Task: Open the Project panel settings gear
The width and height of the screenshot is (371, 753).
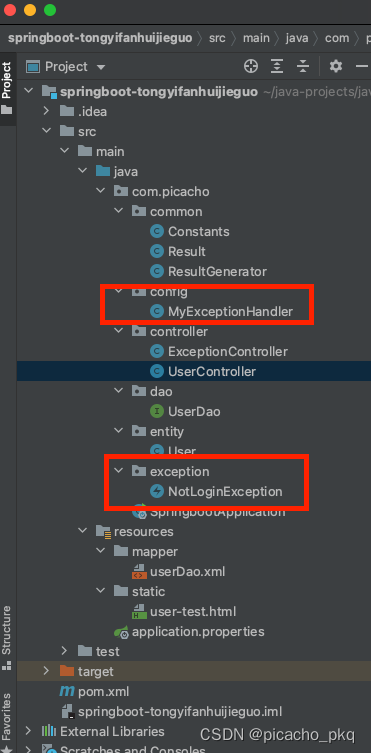Action: pos(336,66)
